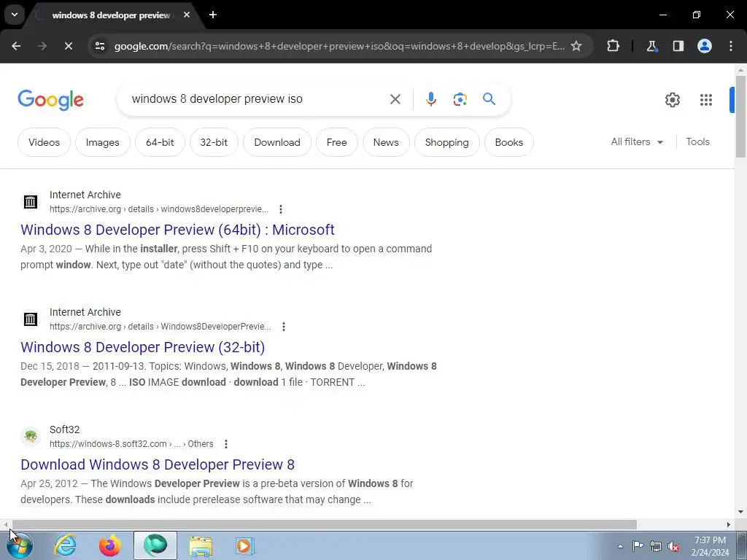This screenshot has width=747, height=560.
Task: Open Google quick settings gear
Action: [672, 99]
